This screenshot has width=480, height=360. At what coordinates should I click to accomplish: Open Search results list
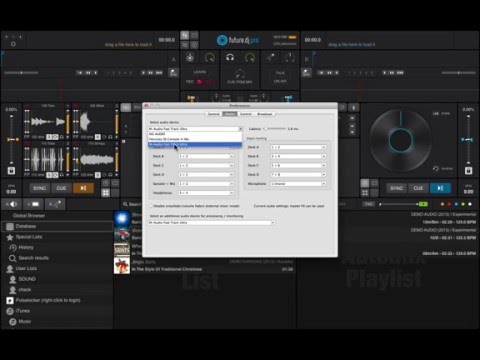33,258
